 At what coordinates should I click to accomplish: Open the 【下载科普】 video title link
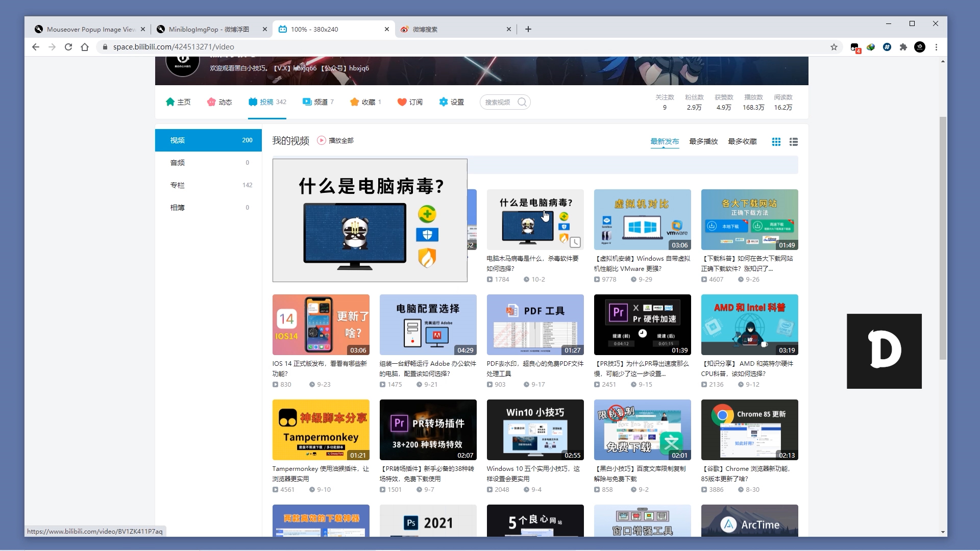(747, 263)
